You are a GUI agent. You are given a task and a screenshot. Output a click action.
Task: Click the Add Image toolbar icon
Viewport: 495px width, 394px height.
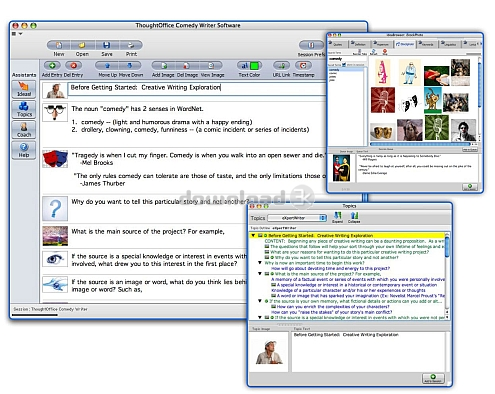coord(163,66)
